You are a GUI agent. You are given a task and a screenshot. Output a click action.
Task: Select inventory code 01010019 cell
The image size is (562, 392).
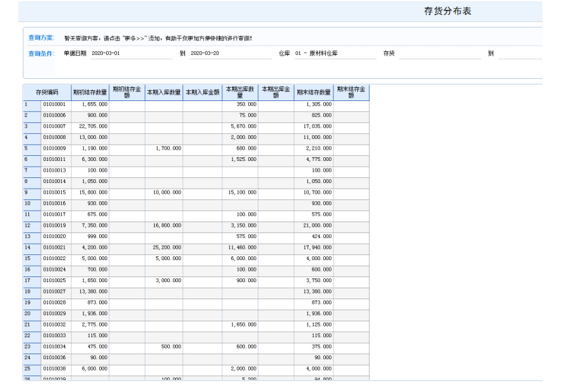tap(56, 226)
